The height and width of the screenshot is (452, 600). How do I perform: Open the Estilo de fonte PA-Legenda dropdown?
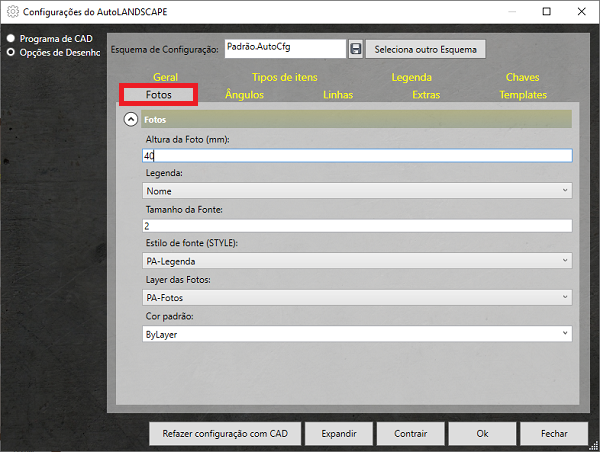(x=357, y=261)
